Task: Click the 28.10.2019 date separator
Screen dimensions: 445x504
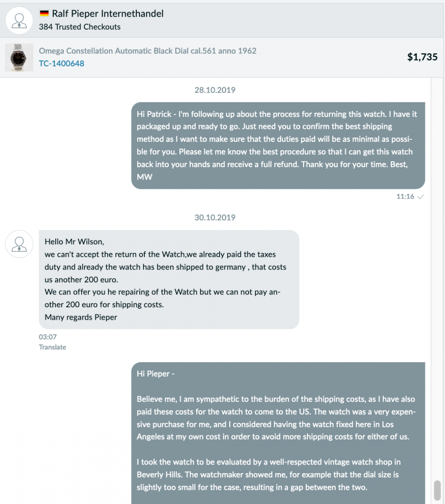Action: click(215, 90)
